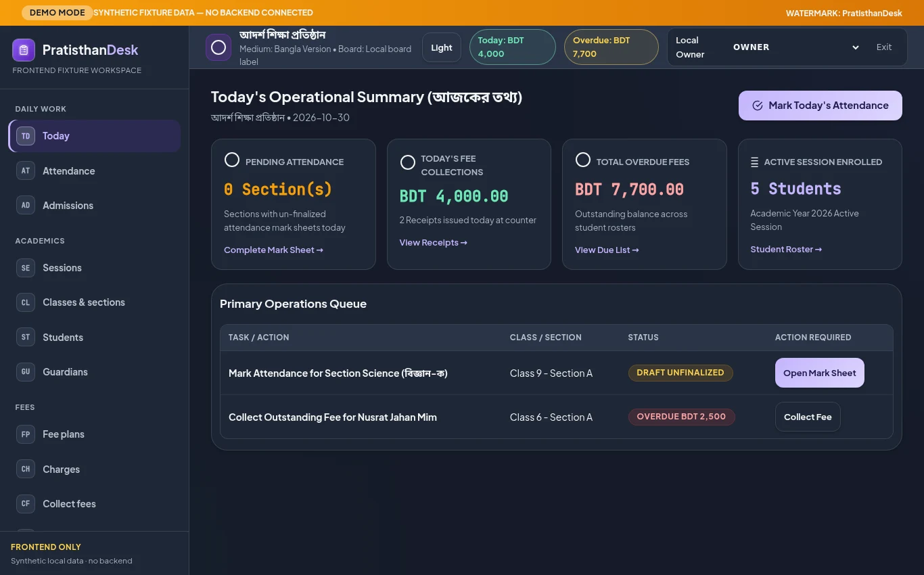
Task: Click the TD icon beside Today
Action: point(26,136)
